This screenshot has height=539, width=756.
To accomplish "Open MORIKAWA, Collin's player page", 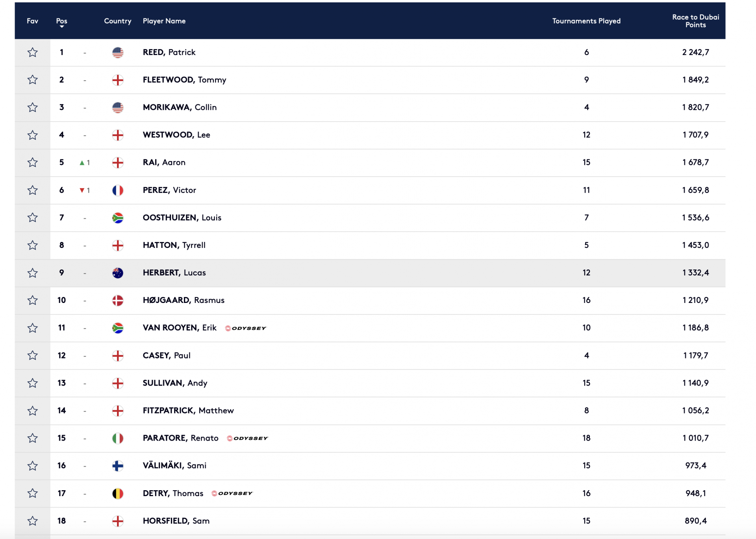I will click(x=179, y=107).
